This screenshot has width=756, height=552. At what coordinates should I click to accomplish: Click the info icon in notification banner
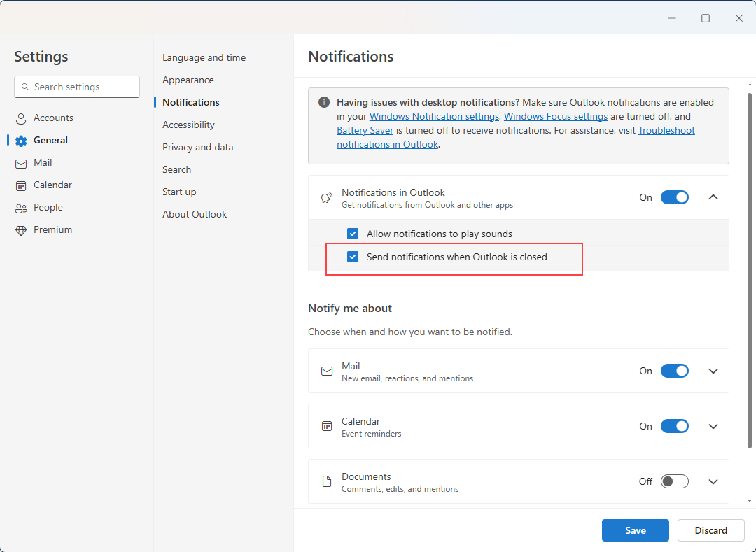pyautogui.click(x=324, y=102)
